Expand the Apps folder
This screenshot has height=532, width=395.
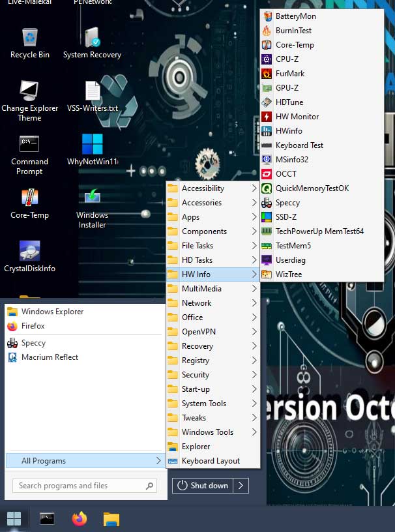(213, 217)
